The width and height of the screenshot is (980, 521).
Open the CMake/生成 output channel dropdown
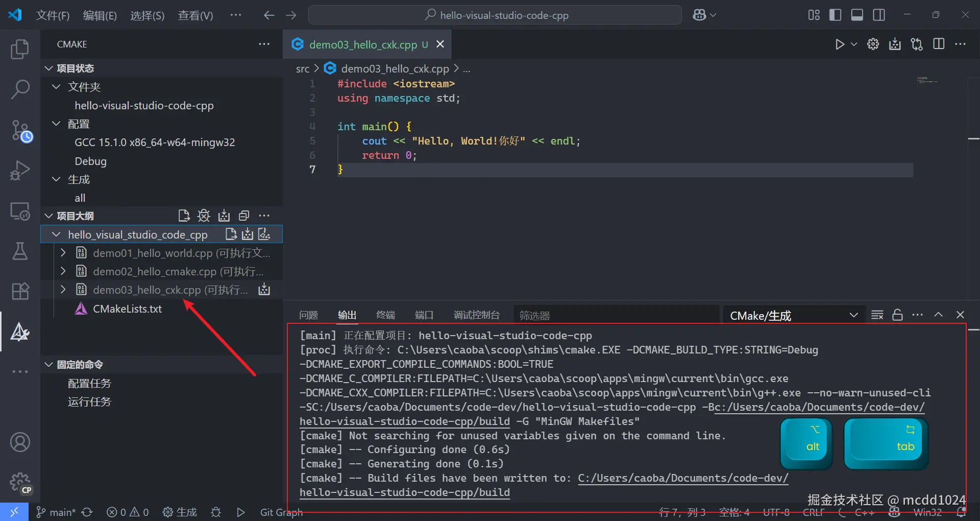tap(794, 316)
